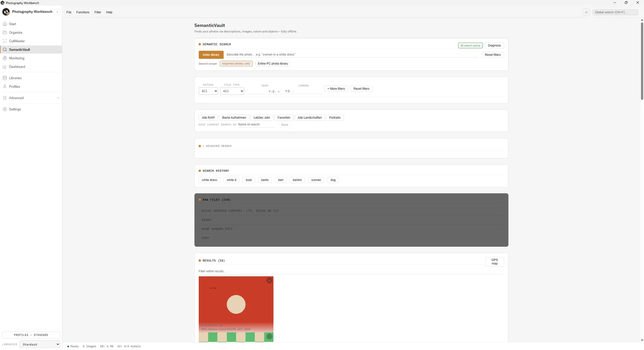
Task: Click the 'Name of search' input field
Action: pos(256,125)
